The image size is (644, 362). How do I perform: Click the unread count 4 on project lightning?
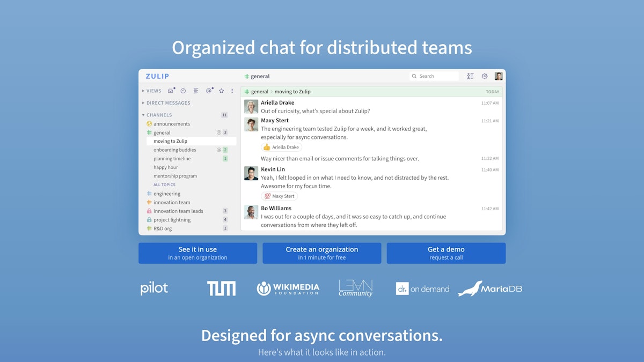225,220
